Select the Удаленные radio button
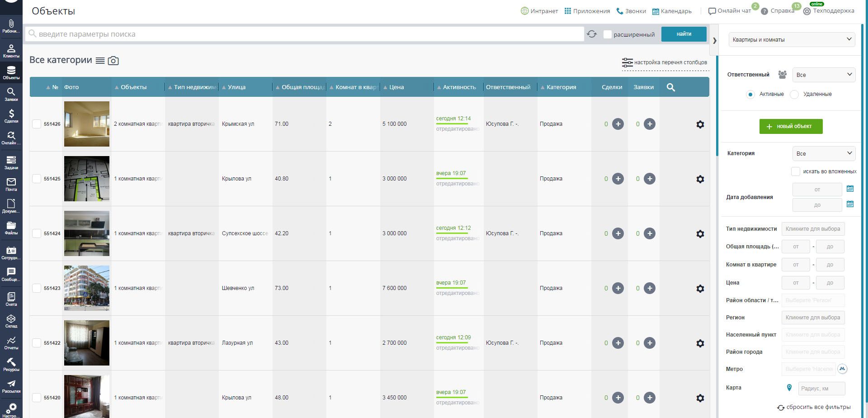This screenshot has width=868, height=418. pos(794,95)
